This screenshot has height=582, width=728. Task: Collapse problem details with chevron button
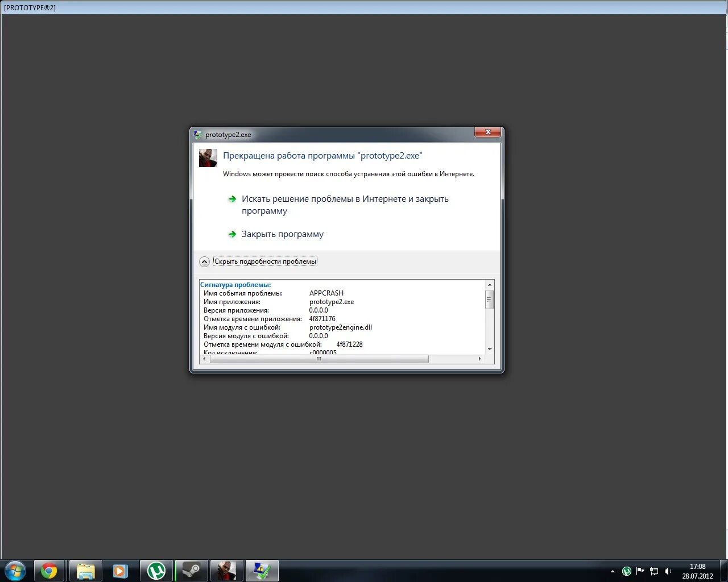click(x=205, y=261)
